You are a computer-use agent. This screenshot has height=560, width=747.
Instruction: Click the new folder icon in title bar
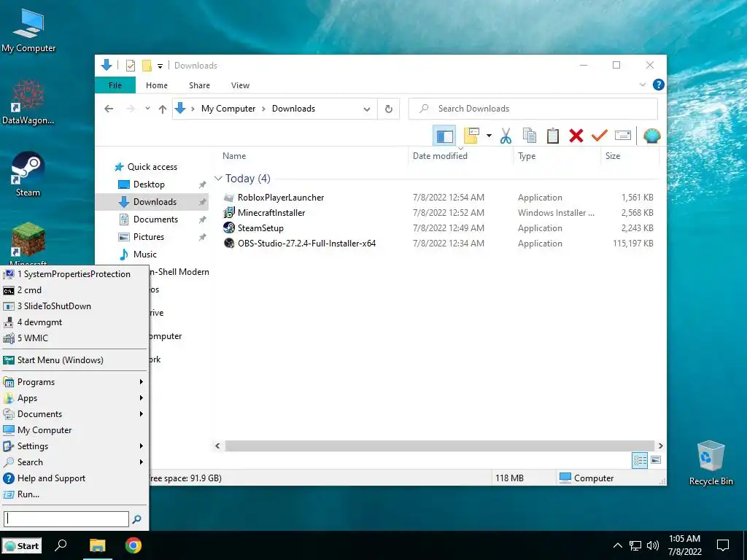click(147, 66)
